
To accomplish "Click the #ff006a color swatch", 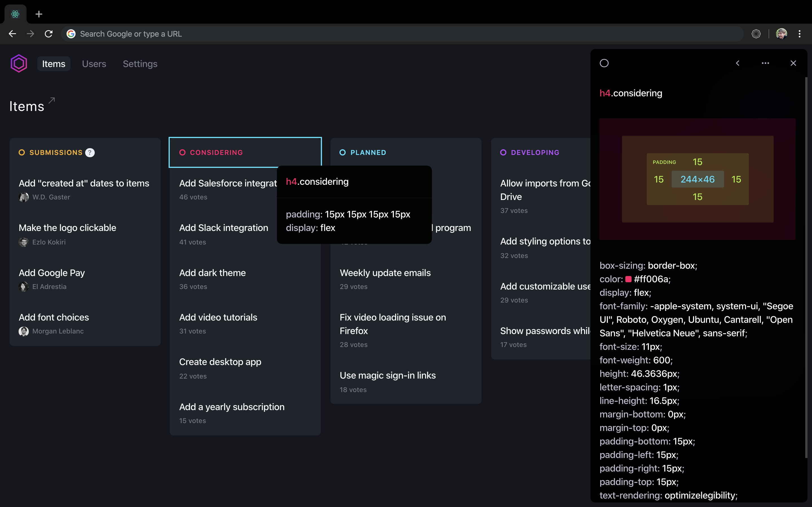I will 628,279.
